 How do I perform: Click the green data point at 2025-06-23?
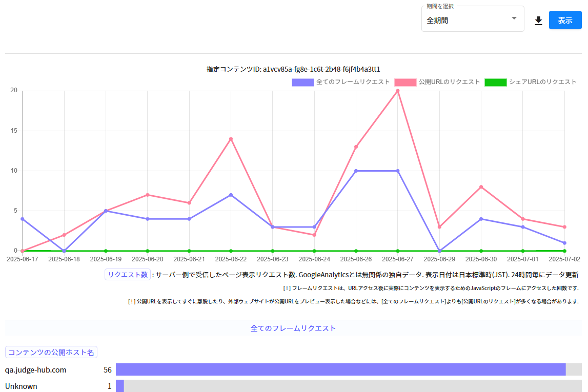[273, 251]
